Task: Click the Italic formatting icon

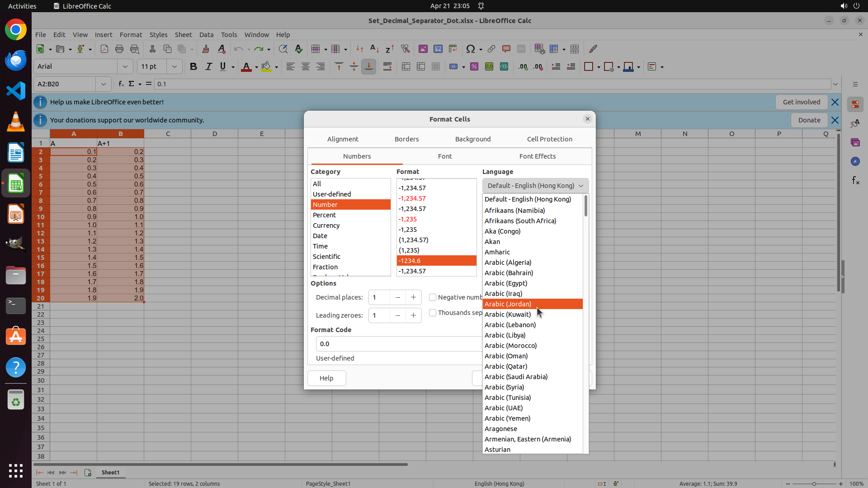Action: (x=208, y=67)
